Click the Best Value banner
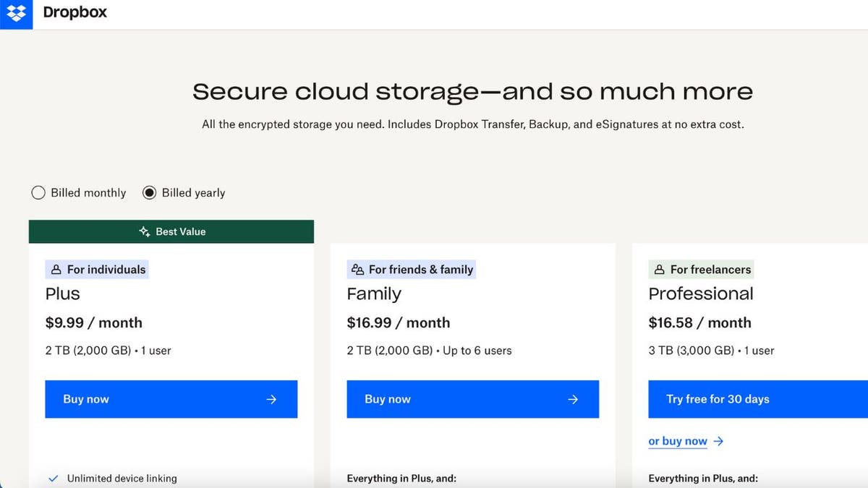 point(171,231)
